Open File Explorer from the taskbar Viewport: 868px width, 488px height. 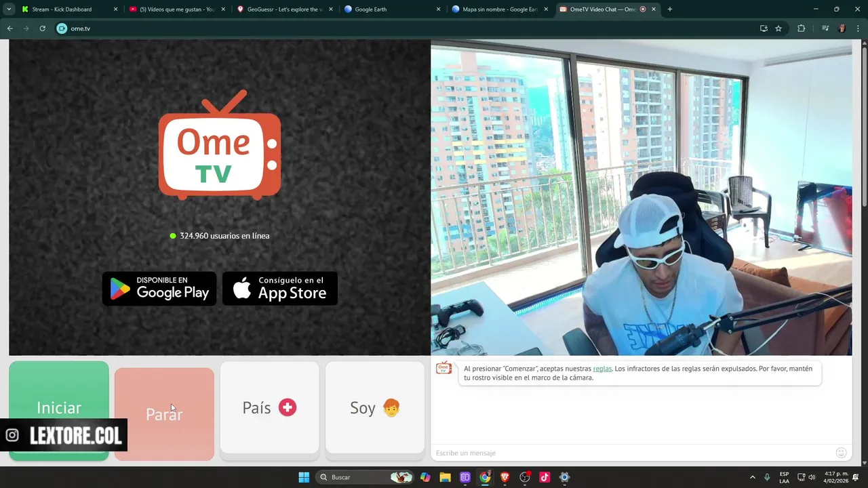[445, 477]
